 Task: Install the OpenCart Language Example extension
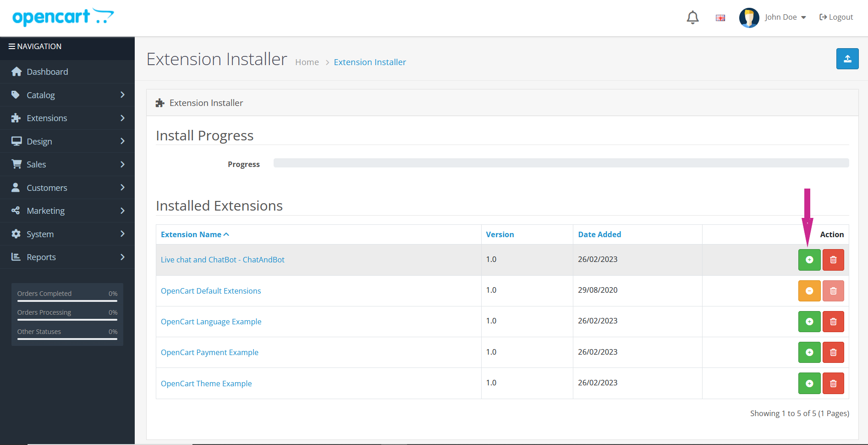coord(809,322)
